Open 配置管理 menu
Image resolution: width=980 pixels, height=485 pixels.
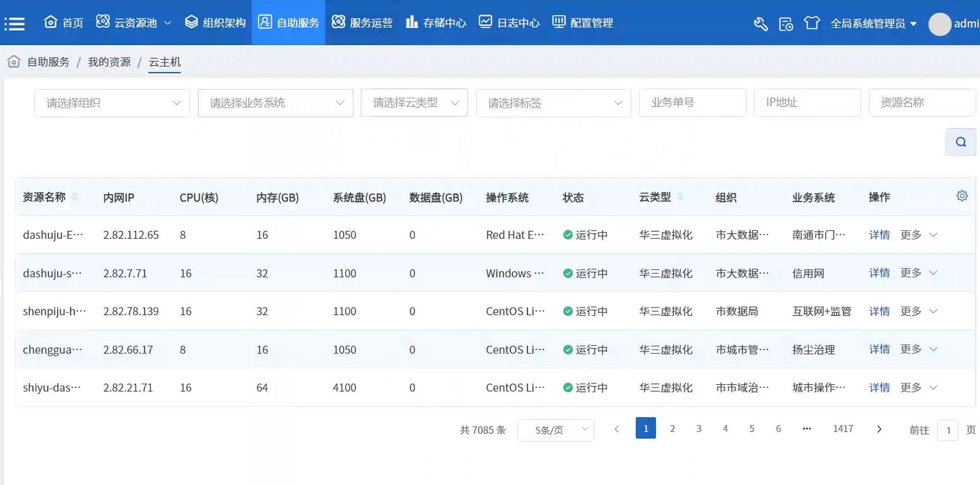click(583, 23)
